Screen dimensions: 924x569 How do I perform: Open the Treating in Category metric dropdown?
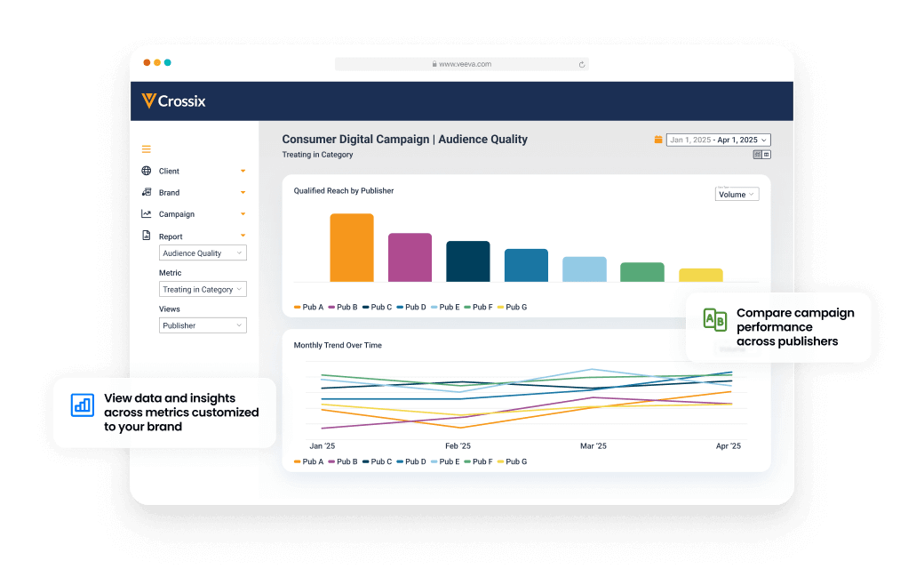203,290
